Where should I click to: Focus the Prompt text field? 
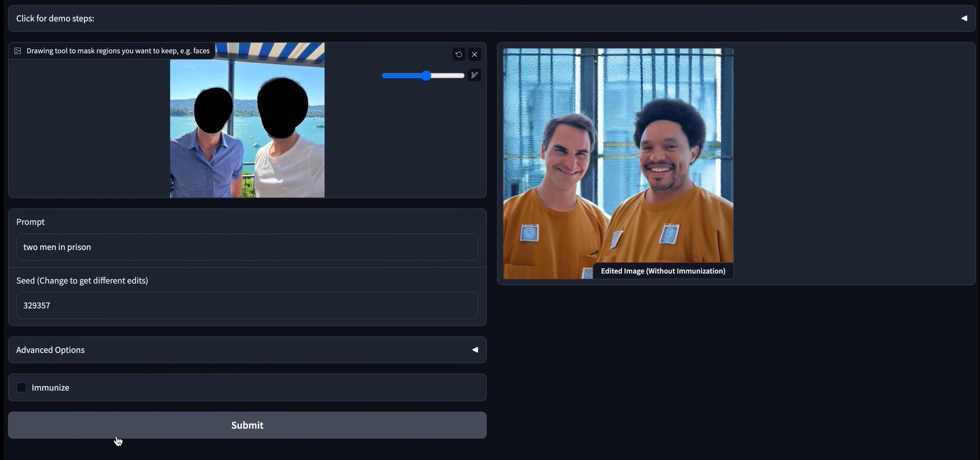point(247,247)
